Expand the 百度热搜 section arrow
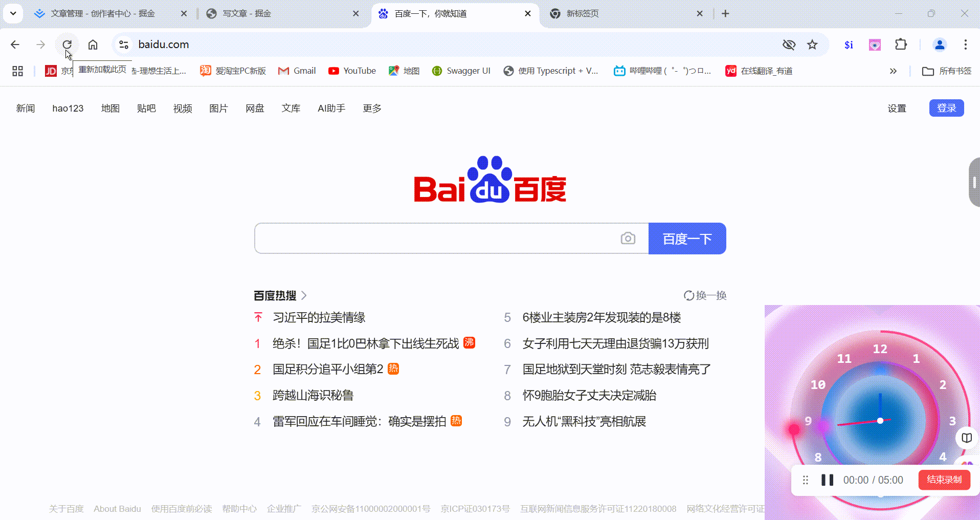980x520 pixels. tap(304, 295)
